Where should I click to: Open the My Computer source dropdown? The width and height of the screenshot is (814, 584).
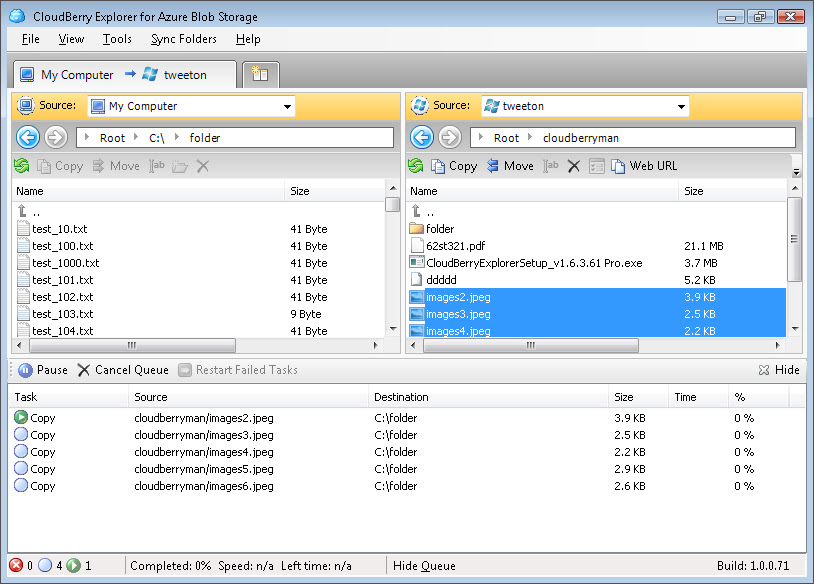(287, 106)
